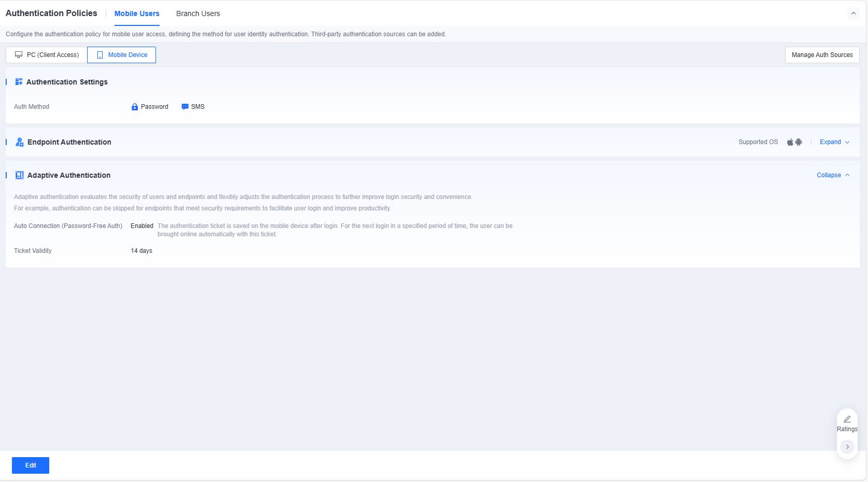Image resolution: width=868 pixels, height=482 pixels.
Task: Click the SMS message icon
Action: click(x=185, y=107)
